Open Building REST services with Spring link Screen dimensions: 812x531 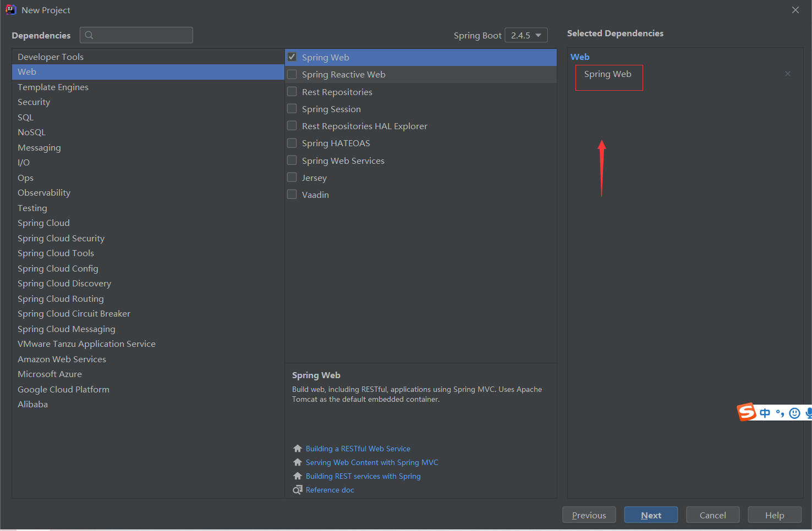(x=363, y=476)
